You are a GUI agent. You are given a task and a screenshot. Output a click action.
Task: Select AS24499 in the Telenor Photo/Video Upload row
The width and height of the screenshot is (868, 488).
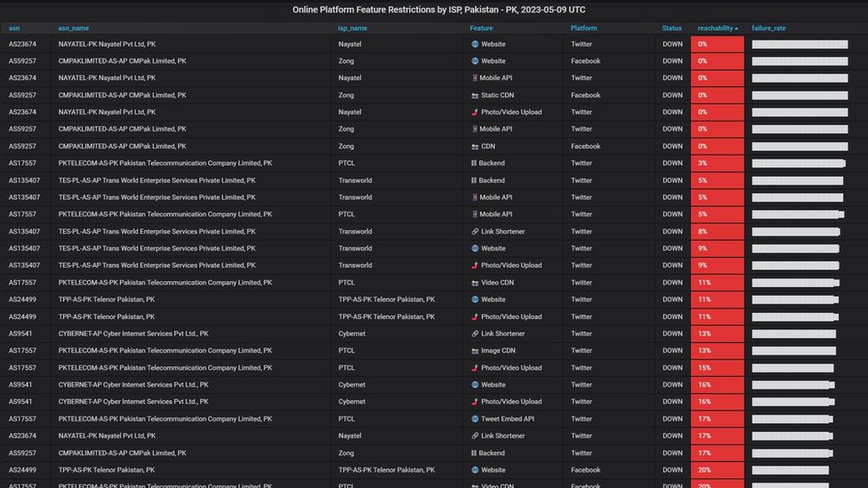click(22, 317)
